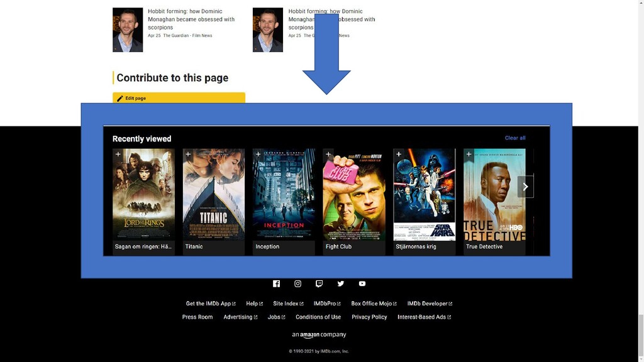The height and width of the screenshot is (362, 644).
Task: Click the Edit page button
Action: [179, 98]
